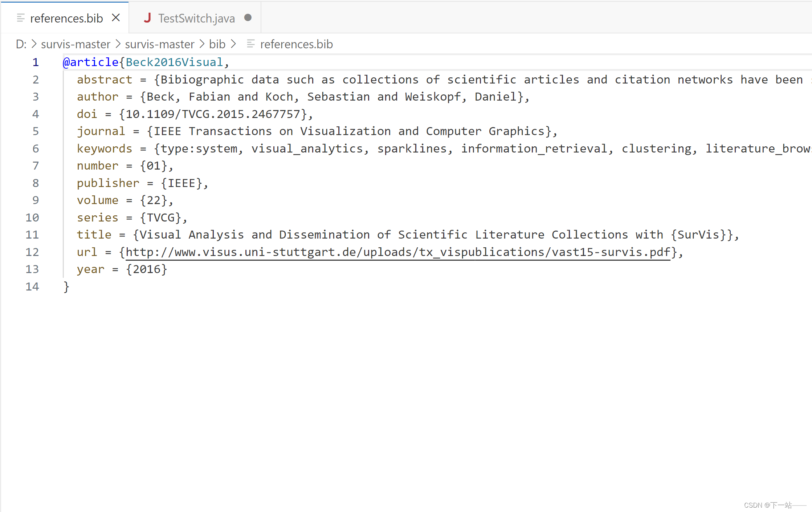Click unsaved dot indicator on TestSwitch.java tab

(248, 18)
